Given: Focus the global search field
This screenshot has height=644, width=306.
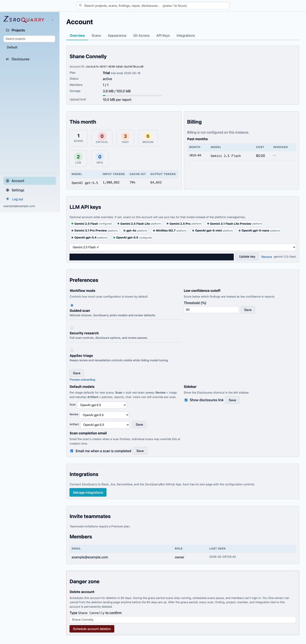Looking at the screenshot, I should (x=153, y=6).
